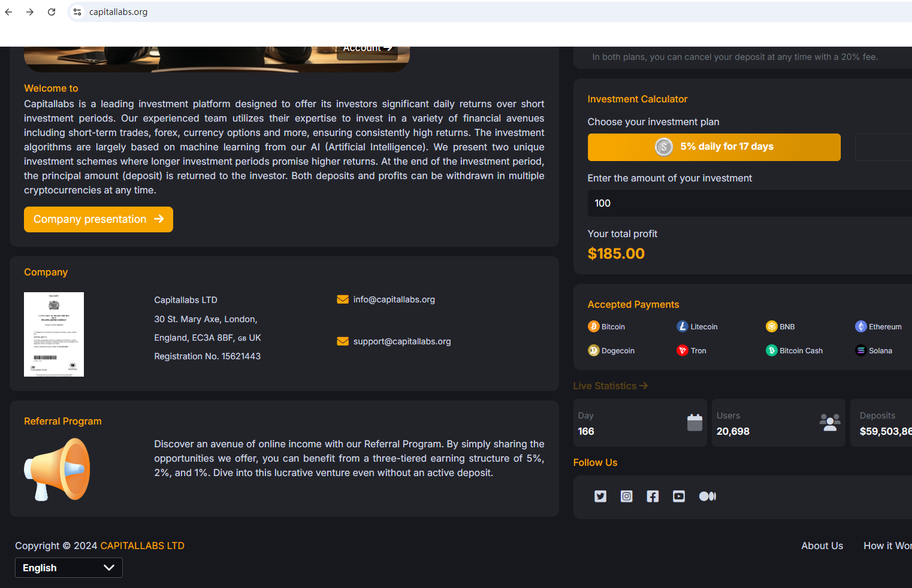This screenshot has width=912, height=588.
Task: Click the Your total profit label
Action: pyautogui.click(x=623, y=234)
